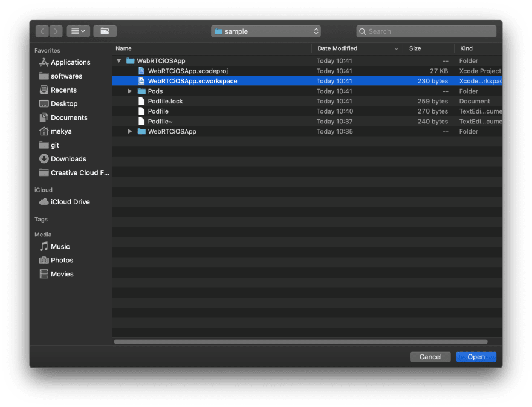
Task: Select WebRTCiOSApp.xcworkspace file
Action: pyautogui.click(x=307, y=81)
